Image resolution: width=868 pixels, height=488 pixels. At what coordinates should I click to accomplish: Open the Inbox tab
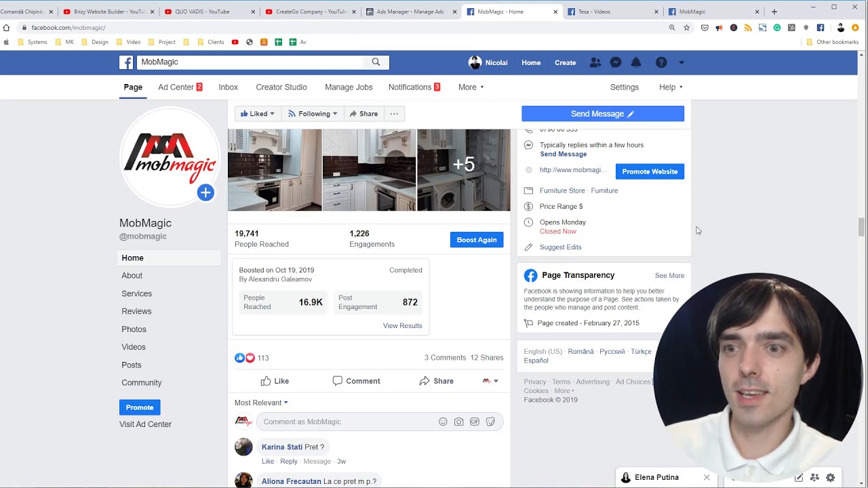[x=228, y=87]
